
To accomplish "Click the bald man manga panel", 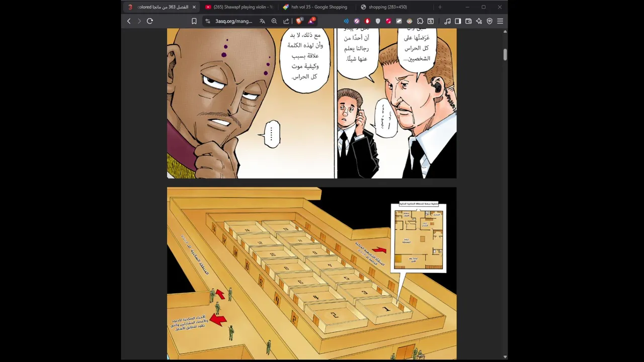I will [x=251, y=103].
